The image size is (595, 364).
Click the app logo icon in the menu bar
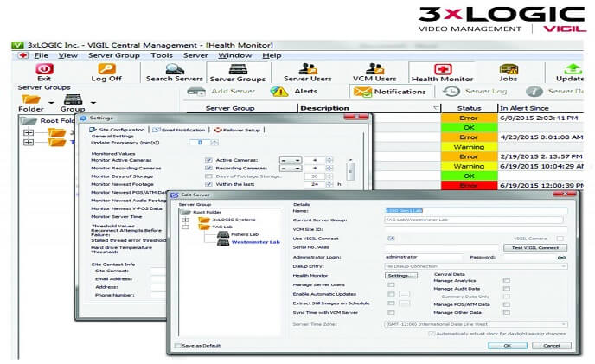click(x=23, y=55)
